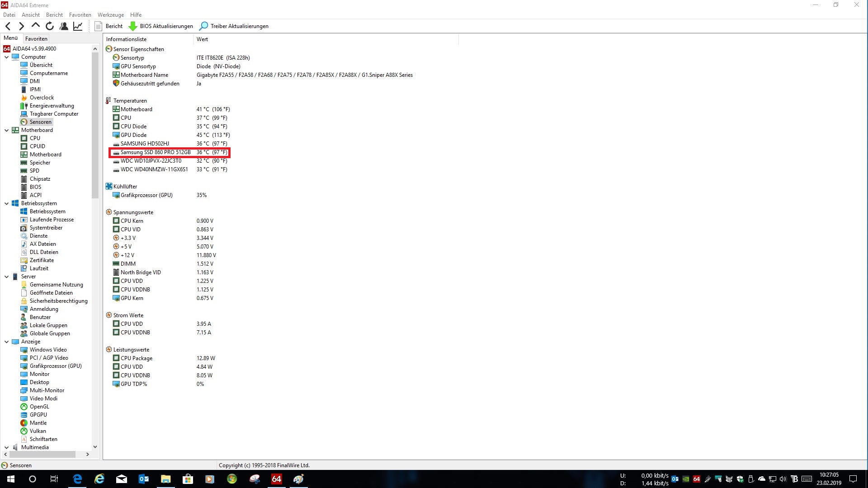Click the Wert column header
This screenshot has height=488, width=868.
(325, 39)
